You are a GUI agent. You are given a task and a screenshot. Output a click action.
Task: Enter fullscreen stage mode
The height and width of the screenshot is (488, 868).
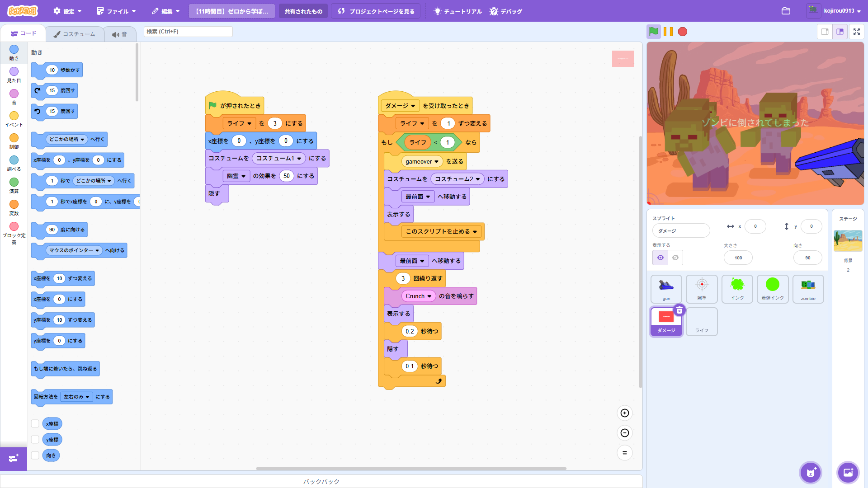click(856, 32)
